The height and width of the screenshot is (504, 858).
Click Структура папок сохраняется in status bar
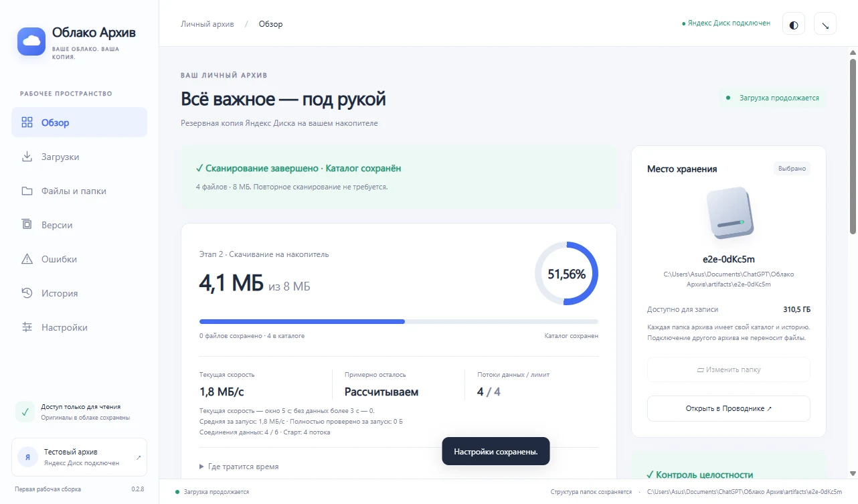pos(591,492)
